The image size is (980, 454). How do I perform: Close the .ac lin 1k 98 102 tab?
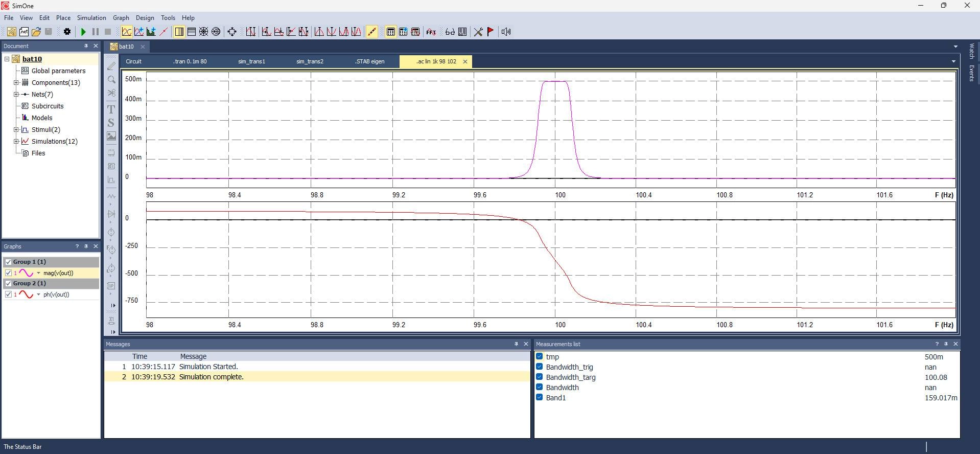(x=465, y=61)
